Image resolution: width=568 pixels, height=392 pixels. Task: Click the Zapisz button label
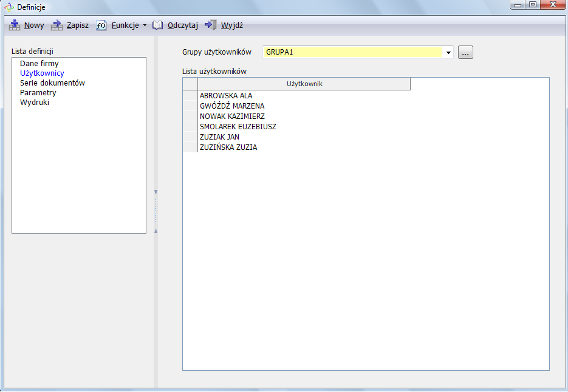click(78, 25)
